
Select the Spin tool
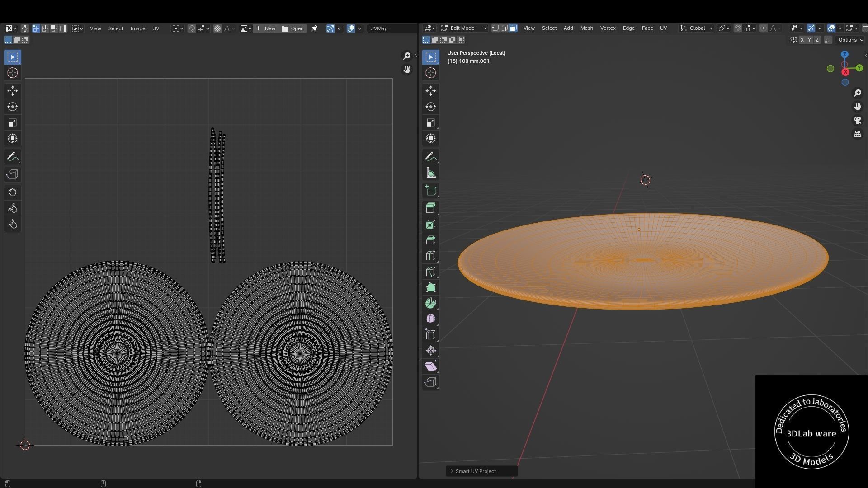coord(430,303)
